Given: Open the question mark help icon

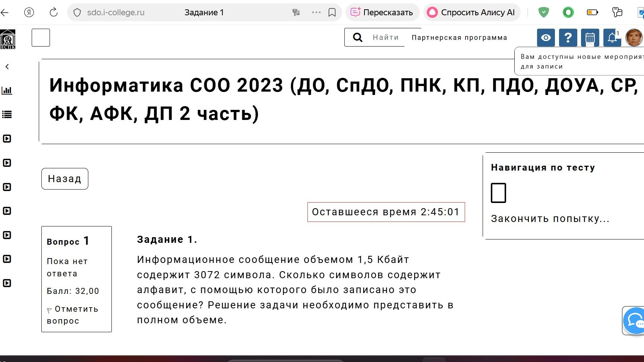Looking at the screenshot, I should coord(568,38).
